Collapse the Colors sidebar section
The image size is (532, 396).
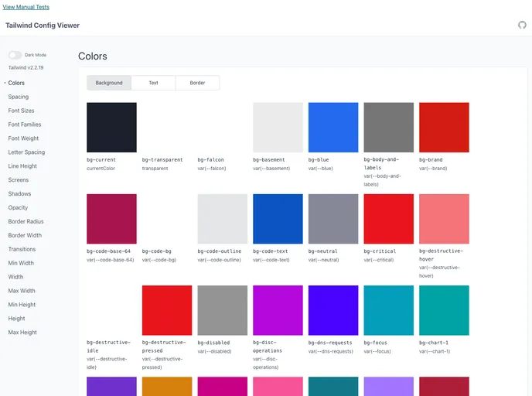[15, 83]
